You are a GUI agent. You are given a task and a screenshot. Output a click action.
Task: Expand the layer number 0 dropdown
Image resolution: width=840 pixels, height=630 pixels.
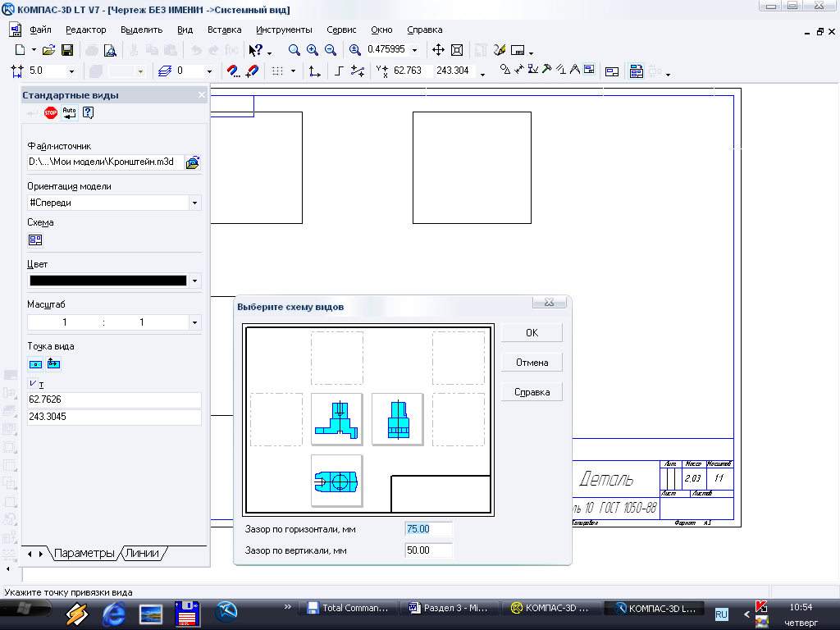209,71
